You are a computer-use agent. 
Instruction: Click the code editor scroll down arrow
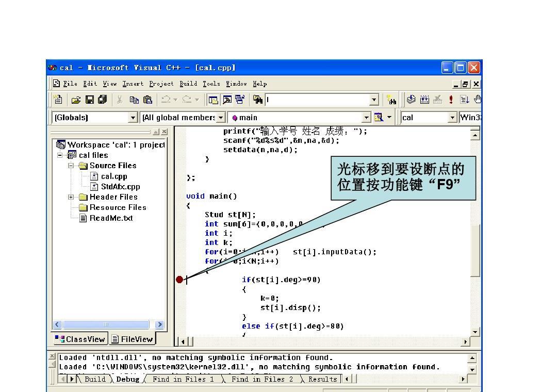pyautogui.click(x=476, y=332)
